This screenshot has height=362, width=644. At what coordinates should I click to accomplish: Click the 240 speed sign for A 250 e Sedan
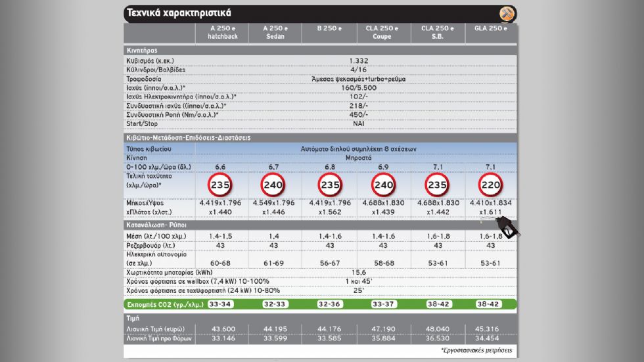(273, 185)
